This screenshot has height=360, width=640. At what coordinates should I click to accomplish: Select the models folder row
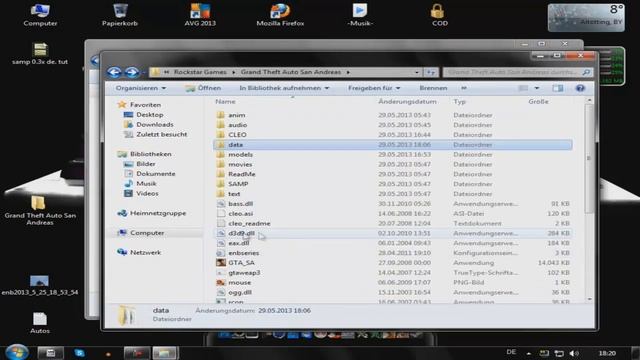[x=392, y=154]
